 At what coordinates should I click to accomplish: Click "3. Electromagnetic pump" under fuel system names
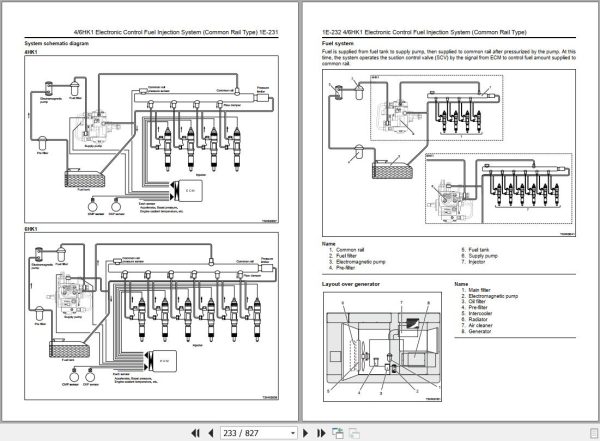[357, 262]
